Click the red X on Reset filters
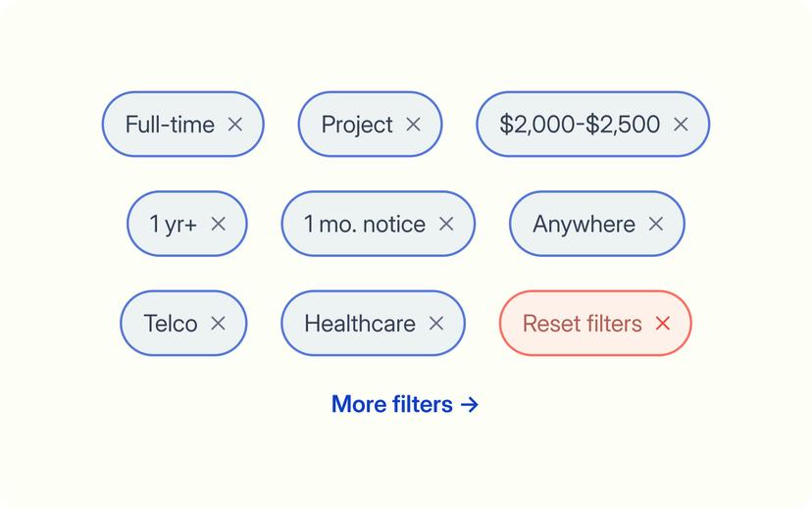 tap(662, 323)
